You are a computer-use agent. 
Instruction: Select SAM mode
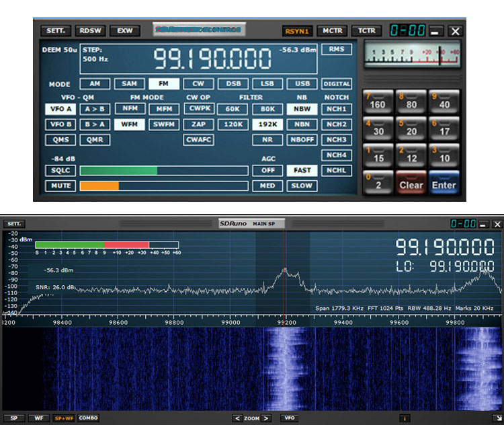(129, 83)
